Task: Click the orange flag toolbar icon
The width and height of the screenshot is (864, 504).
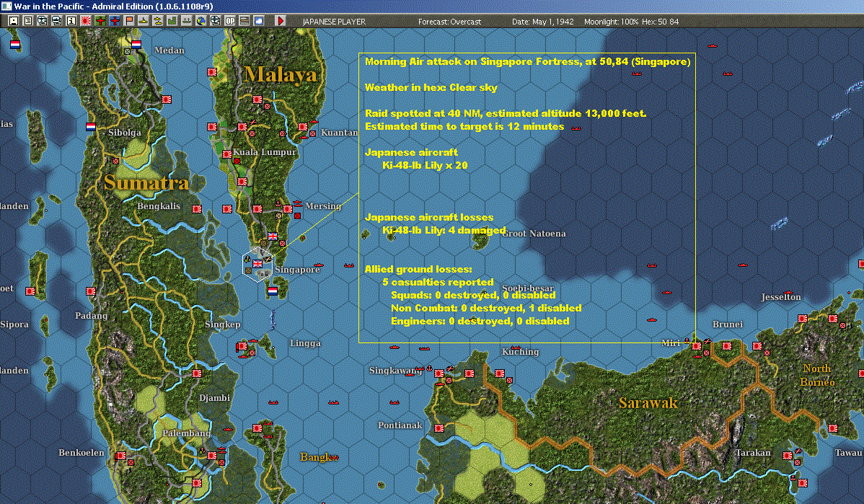Action: [x=129, y=21]
